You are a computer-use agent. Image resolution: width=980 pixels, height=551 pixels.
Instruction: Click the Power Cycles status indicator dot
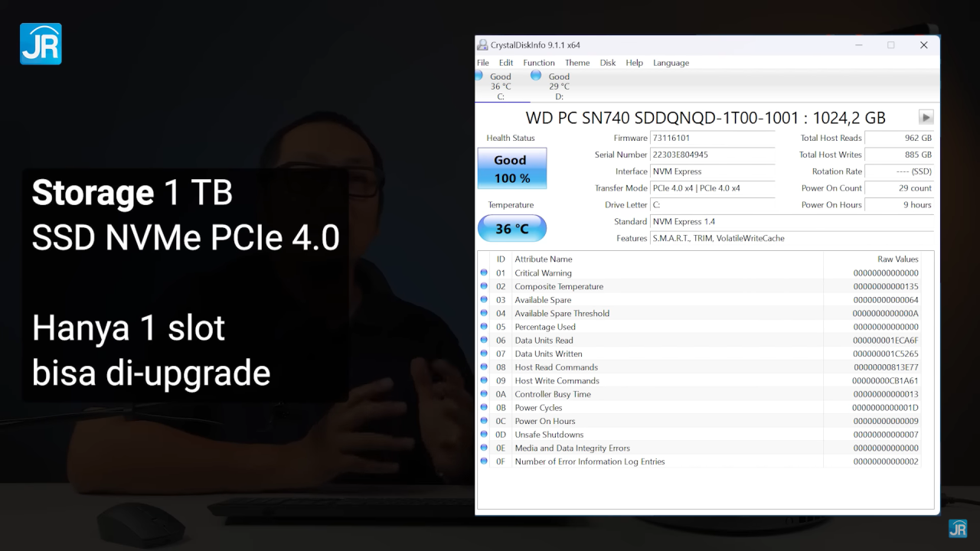(x=484, y=408)
